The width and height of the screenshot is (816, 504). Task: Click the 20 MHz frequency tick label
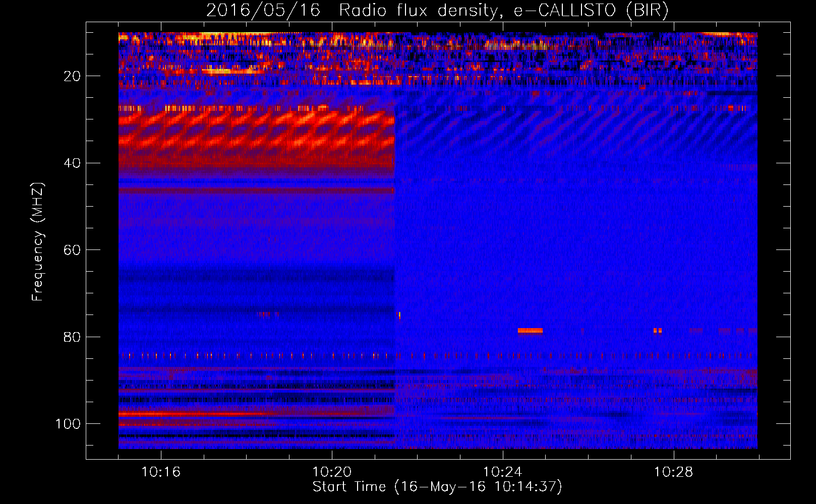(72, 76)
